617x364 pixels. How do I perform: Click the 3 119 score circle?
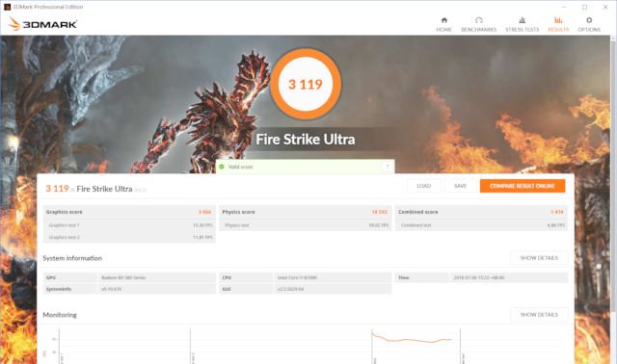306,84
